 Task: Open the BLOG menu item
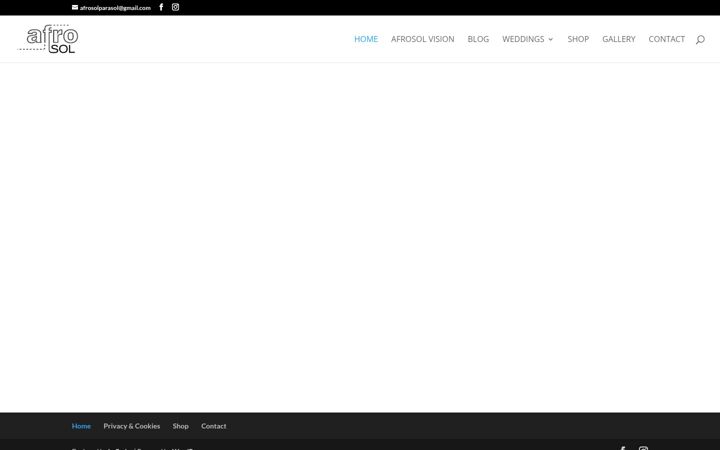pos(478,39)
